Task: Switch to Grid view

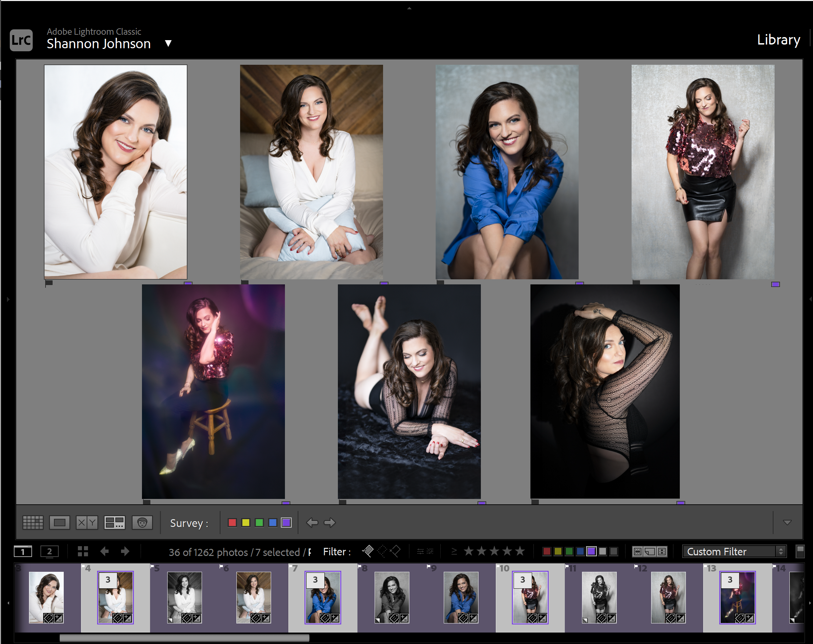Action: (33, 523)
